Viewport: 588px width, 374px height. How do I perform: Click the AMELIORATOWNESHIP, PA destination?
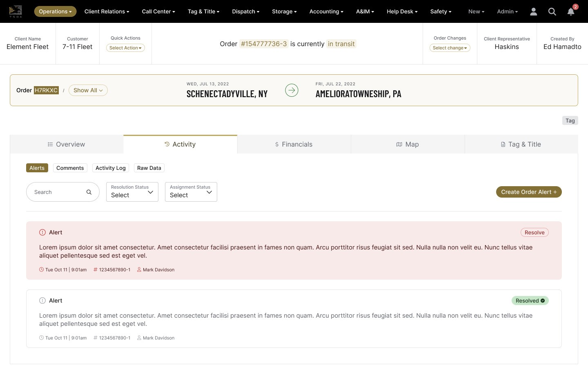(x=359, y=94)
